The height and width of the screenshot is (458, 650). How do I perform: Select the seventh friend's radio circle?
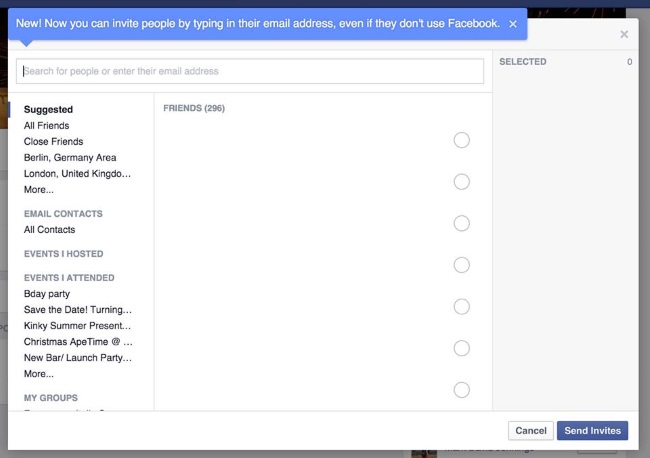pos(461,390)
